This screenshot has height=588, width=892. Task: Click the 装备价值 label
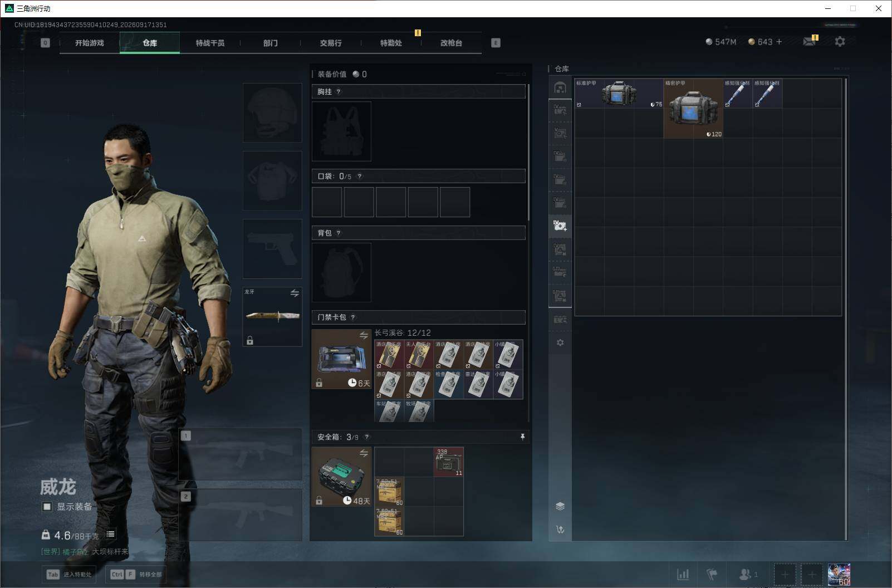[332, 74]
